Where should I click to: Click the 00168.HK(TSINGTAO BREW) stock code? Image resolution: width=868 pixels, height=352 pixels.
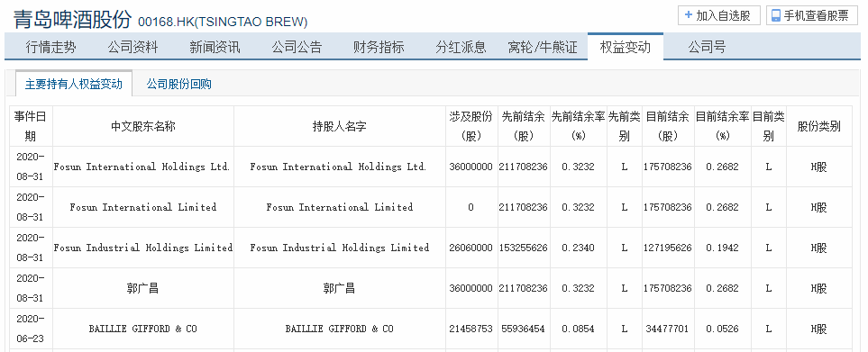point(223,23)
